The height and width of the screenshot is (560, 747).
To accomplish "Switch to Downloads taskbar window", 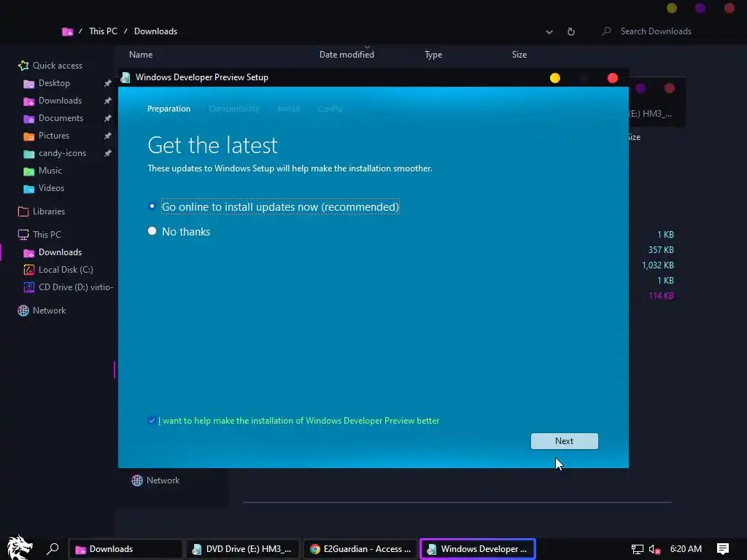I will [125, 549].
